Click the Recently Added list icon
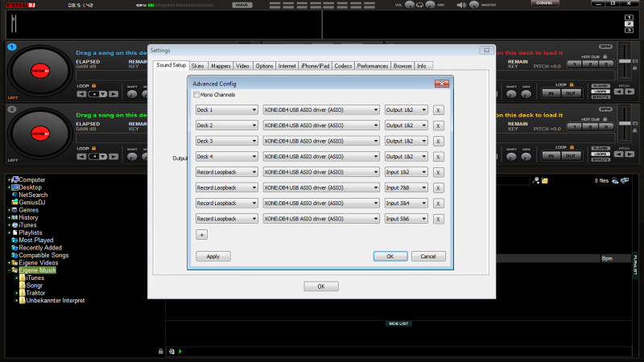The width and height of the screenshot is (644, 362). (x=14, y=248)
